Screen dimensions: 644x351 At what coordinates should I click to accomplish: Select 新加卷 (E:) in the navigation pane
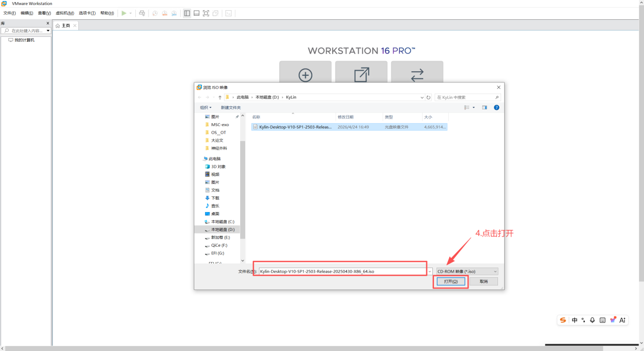tap(220, 238)
